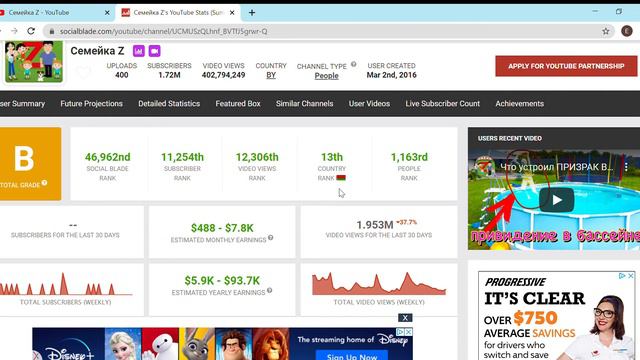The image size is (640, 360).
Task: Close the Social Blade stats tab
Action: tap(232, 13)
